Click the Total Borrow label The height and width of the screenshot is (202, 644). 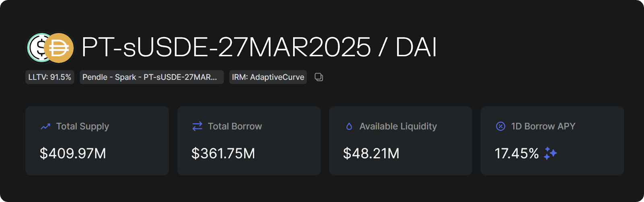coord(235,126)
